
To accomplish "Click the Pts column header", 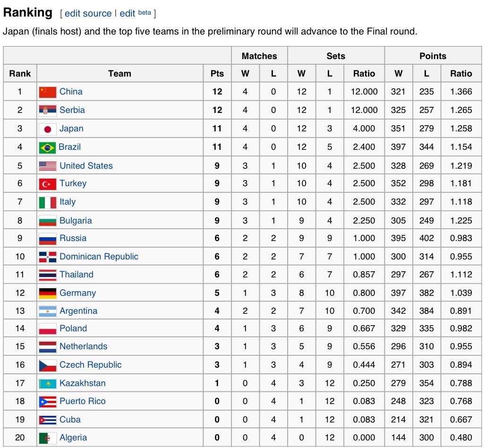I will pyautogui.click(x=217, y=74).
